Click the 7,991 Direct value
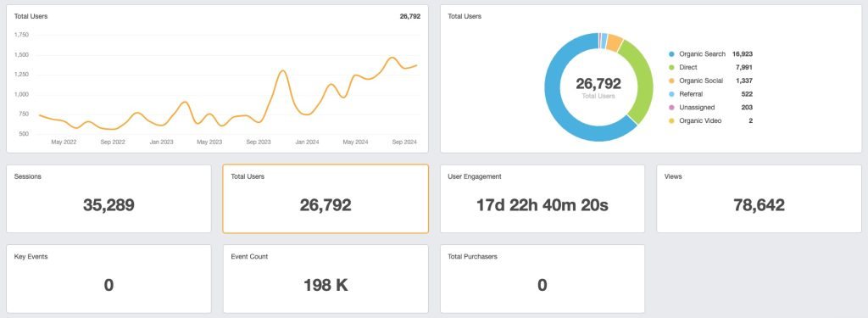This screenshot has width=868, height=318. [744, 68]
